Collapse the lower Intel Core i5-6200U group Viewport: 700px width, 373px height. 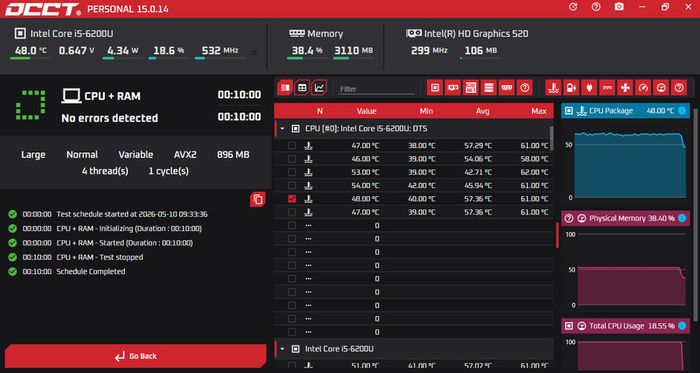pyautogui.click(x=282, y=348)
